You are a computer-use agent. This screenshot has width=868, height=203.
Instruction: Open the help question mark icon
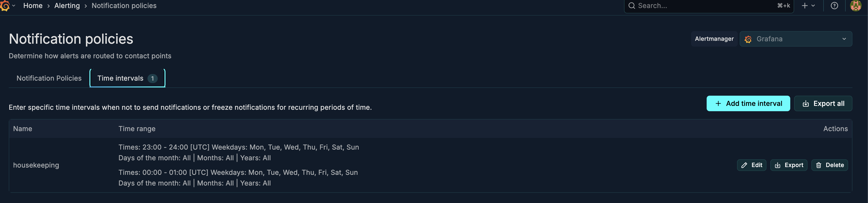tap(834, 5)
